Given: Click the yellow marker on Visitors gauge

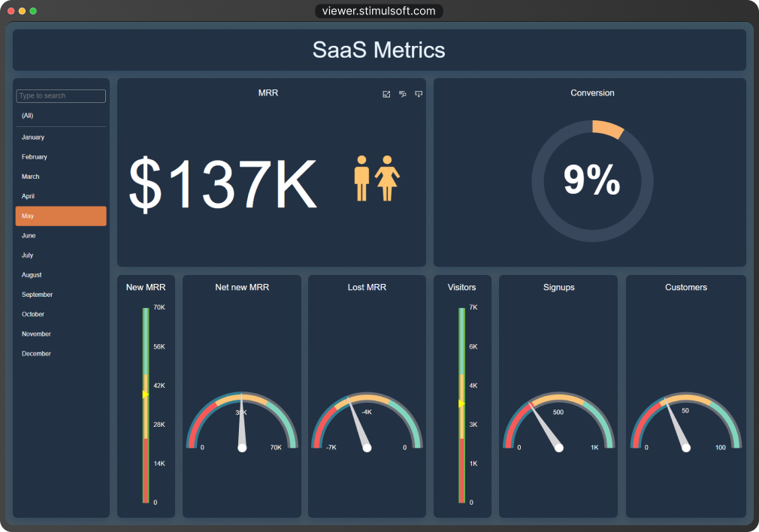Looking at the screenshot, I should click(x=461, y=404).
